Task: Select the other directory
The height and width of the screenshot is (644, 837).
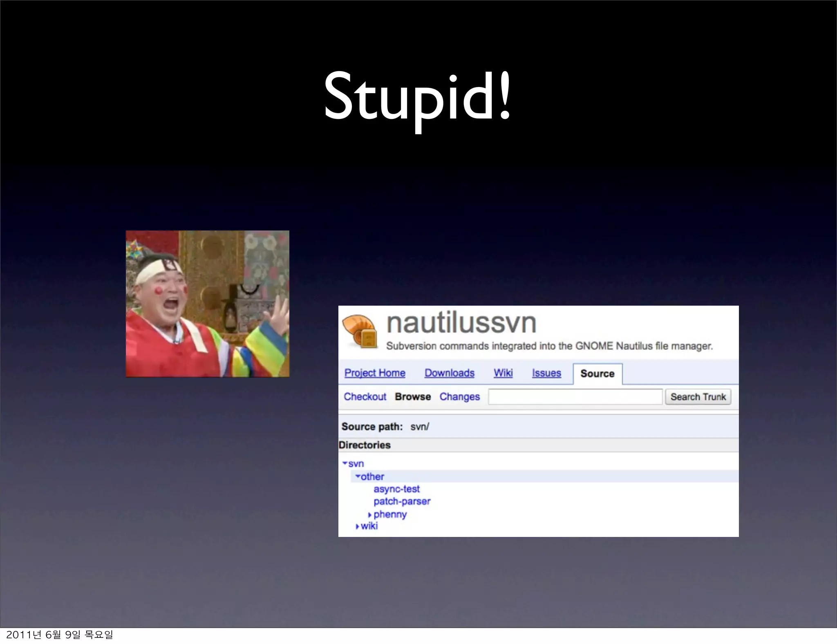Action: 372,476
